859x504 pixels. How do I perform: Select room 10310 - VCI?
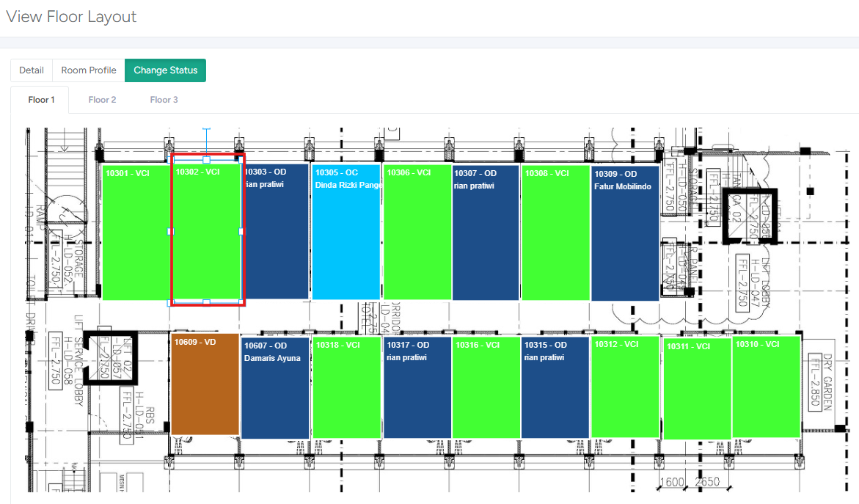767,387
